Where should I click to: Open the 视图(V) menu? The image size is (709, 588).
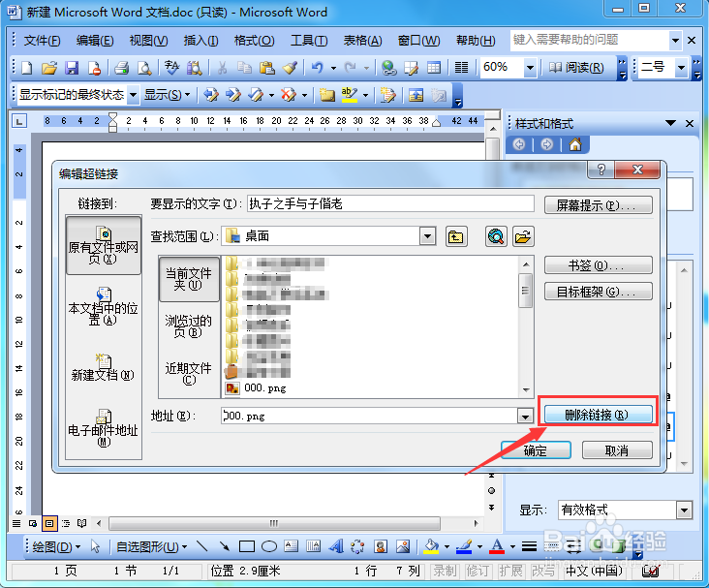point(148,41)
